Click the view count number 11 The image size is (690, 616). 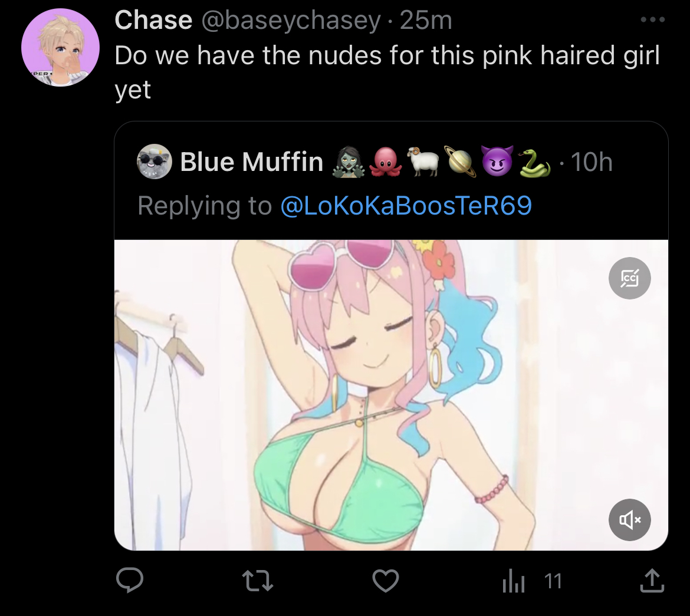[x=553, y=581]
